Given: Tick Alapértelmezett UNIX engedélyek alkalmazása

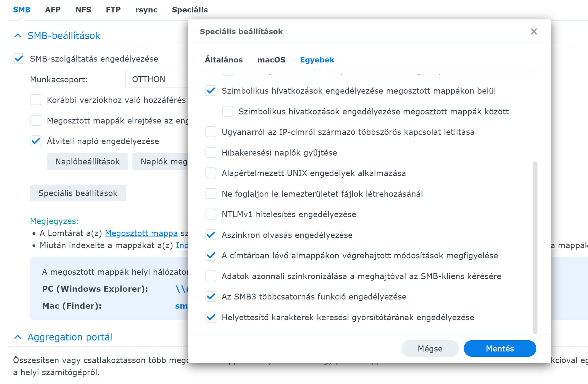Looking at the screenshot, I should pyautogui.click(x=211, y=173).
